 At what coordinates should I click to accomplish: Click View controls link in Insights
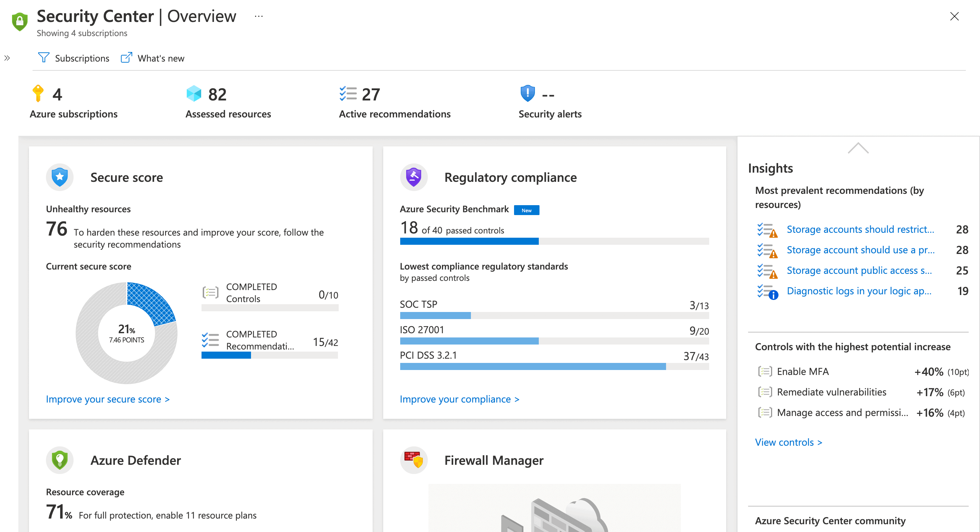(788, 442)
